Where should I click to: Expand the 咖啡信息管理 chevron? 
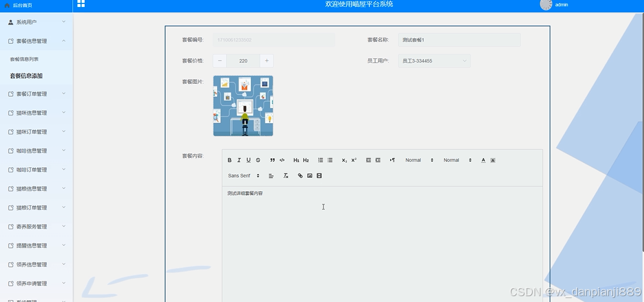64,150
